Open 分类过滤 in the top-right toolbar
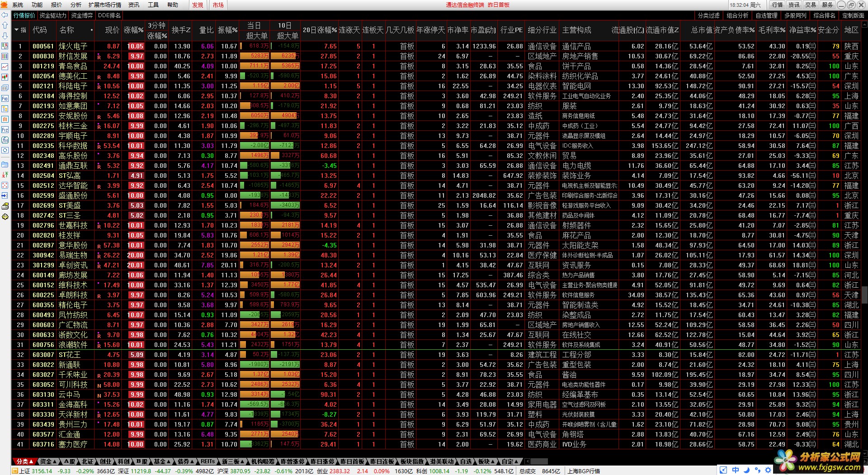Viewport: 868px width, 475px height. 708,15
